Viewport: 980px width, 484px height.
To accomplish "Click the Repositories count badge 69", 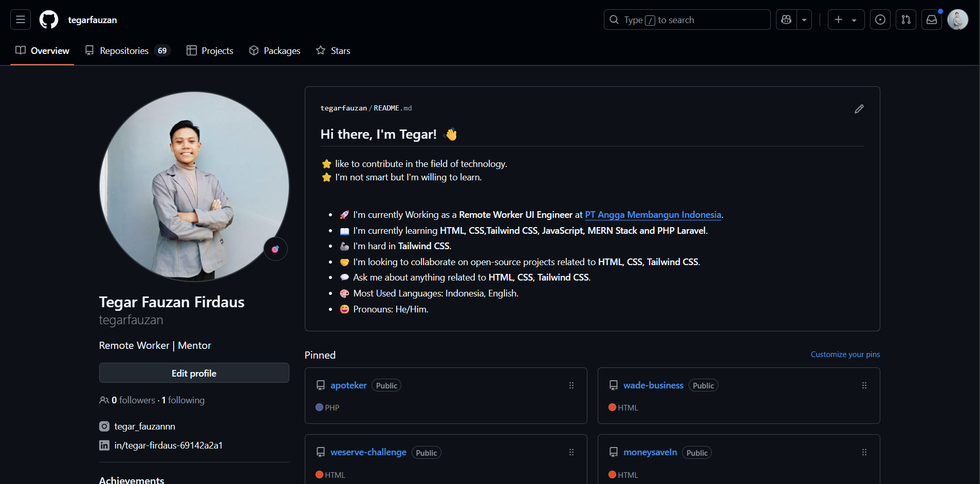I will (162, 50).
